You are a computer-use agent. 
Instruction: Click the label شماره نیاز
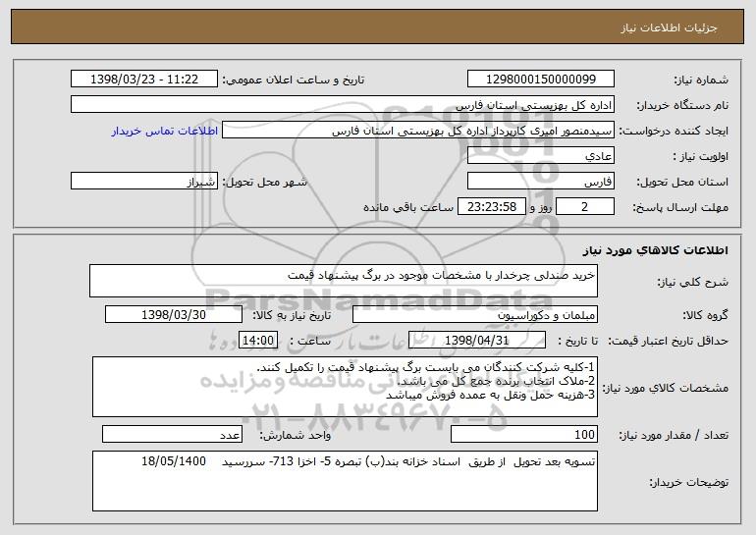(701, 80)
